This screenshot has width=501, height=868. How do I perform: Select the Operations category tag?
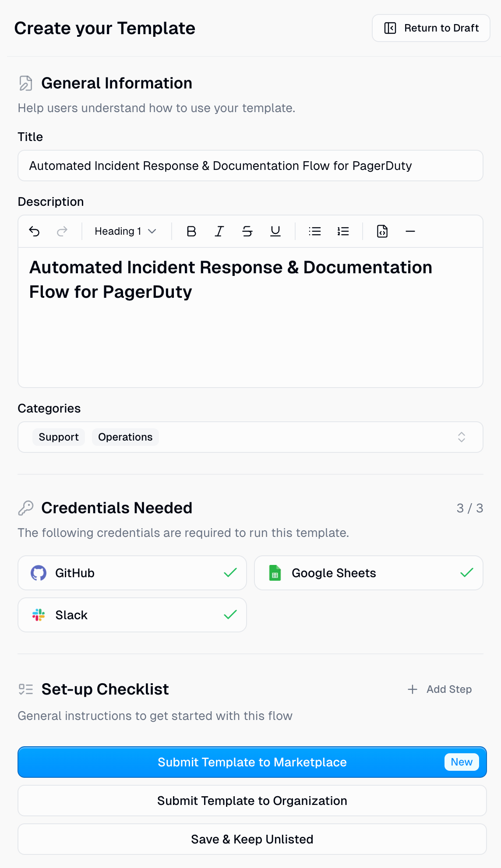click(x=125, y=437)
